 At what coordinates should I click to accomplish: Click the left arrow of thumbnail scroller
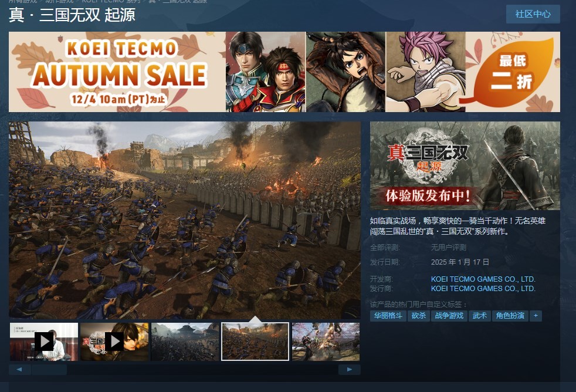[x=19, y=370]
